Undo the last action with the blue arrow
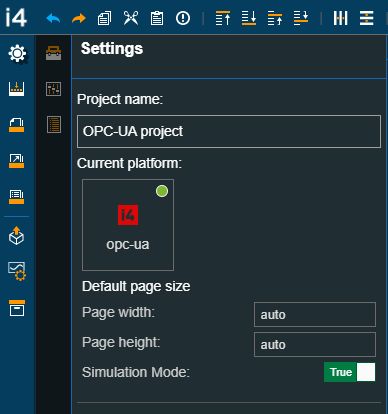Viewport: 388px width, 414px height. pyautogui.click(x=53, y=18)
